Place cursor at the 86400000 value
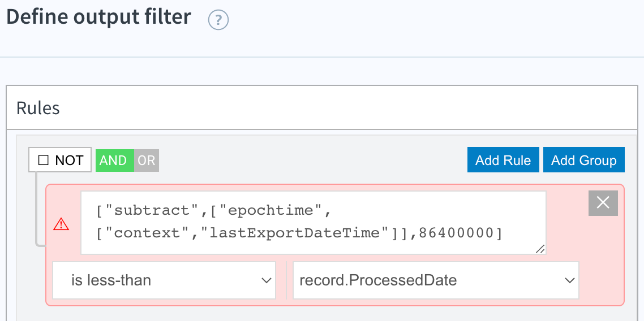644x321 pixels. (x=457, y=233)
